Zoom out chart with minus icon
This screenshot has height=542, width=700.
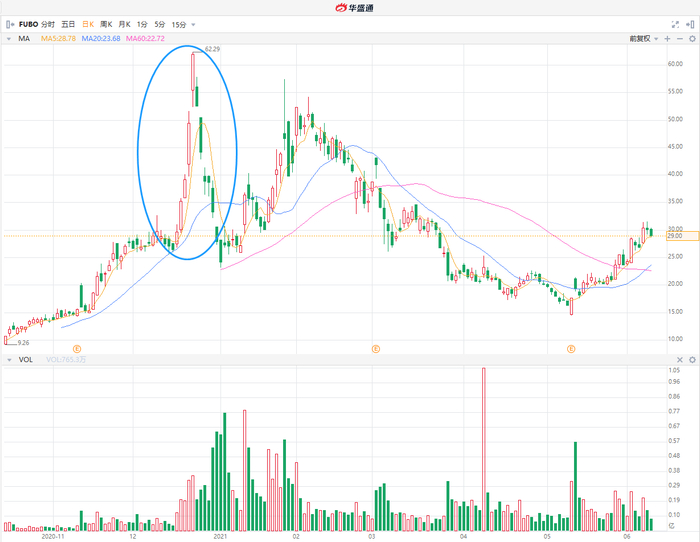click(x=680, y=39)
